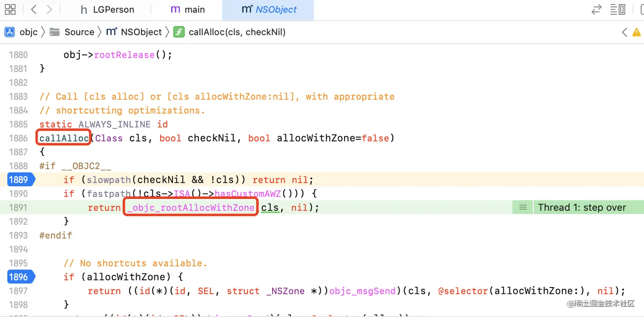Click the ALWAYS_INLINE macro
Viewport: 644px width, 317px height.
pos(115,124)
